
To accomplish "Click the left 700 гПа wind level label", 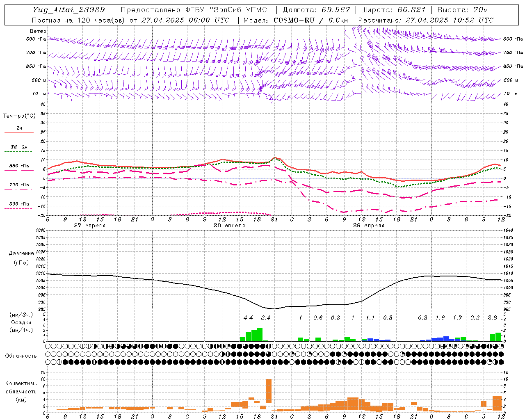I will [36, 52].
